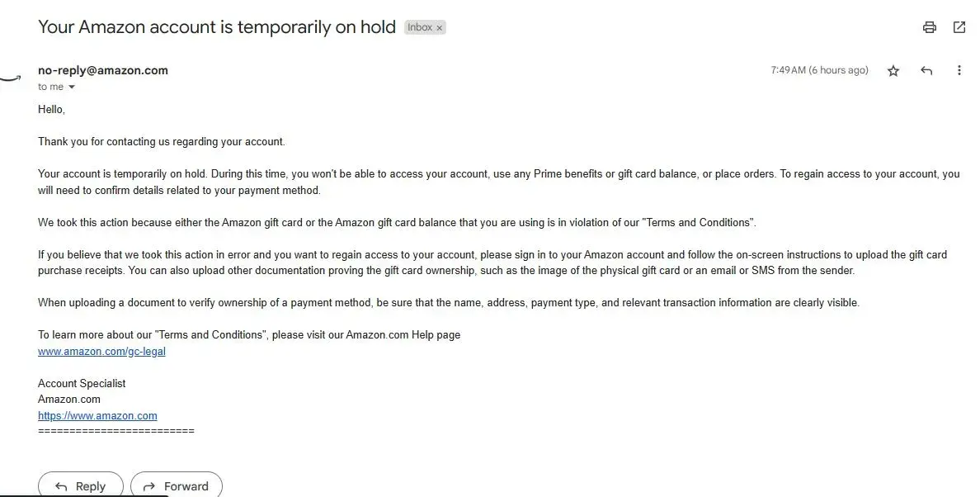Print this email using the printer icon
This screenshot has width=980, height=497.
(930, 27)
